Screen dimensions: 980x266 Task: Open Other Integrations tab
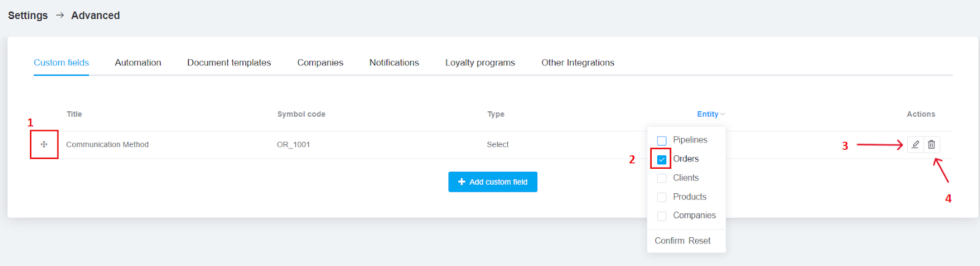(x=578, y=62)
